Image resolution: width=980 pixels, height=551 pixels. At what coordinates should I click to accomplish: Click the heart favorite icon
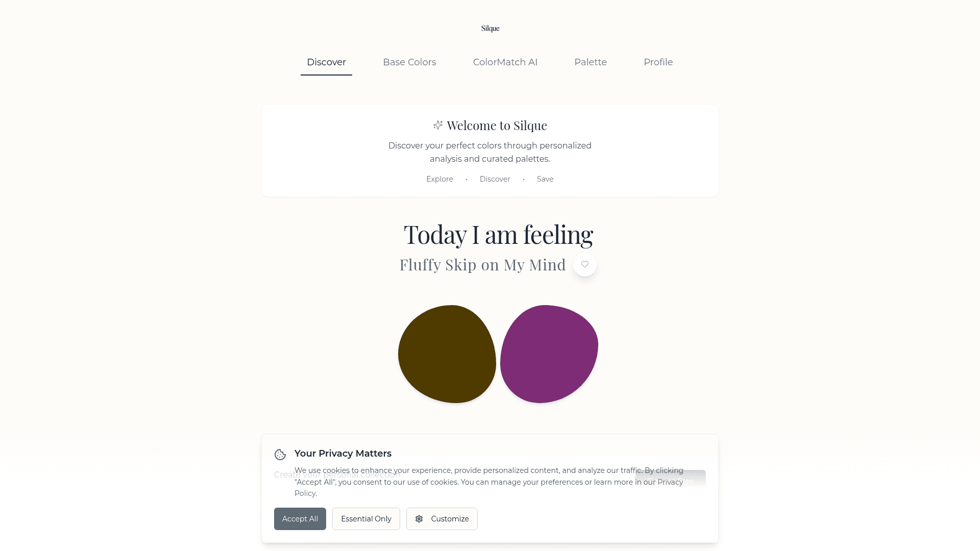[585, 264]
